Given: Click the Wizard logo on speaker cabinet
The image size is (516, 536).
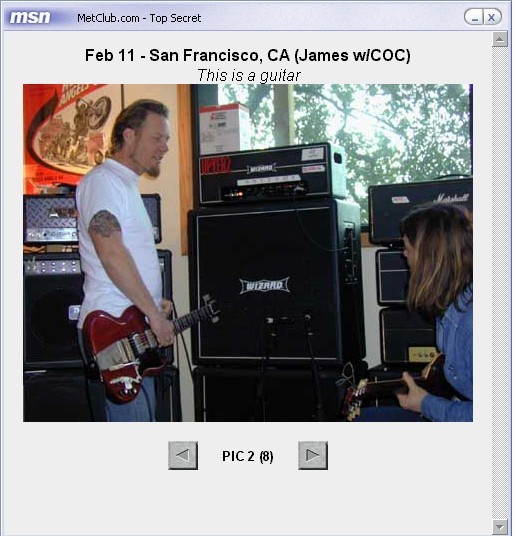Looking at the screenshot, I should pos(264,285).
